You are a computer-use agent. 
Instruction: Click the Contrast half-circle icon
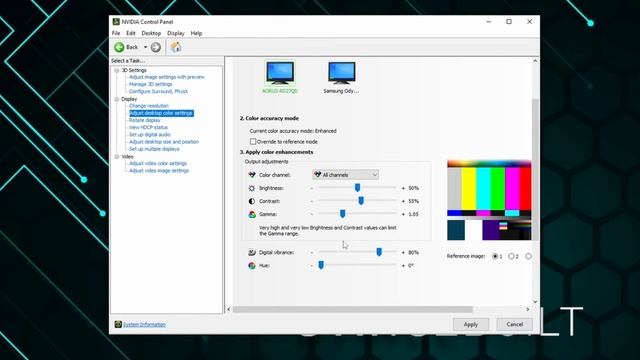[252, 201]
